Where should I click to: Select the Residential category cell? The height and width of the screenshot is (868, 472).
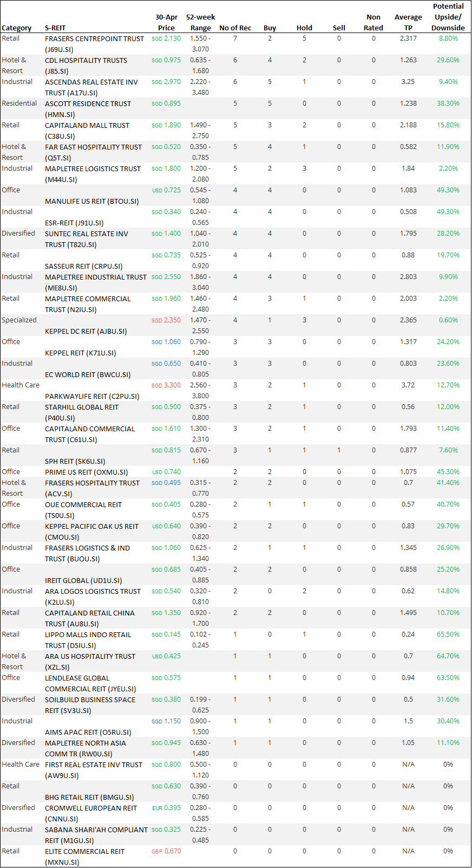tap(19, 103)
